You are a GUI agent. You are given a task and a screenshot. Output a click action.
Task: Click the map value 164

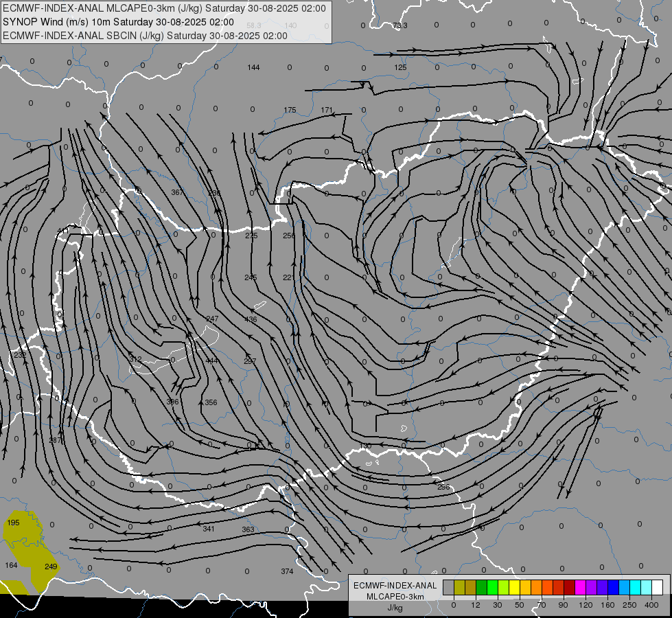click(11, 565)
